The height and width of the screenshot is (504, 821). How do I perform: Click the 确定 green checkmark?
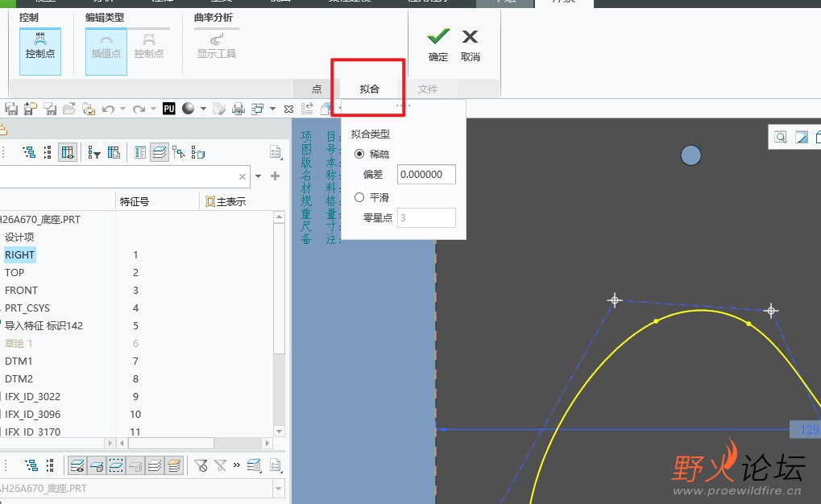pyautogui.click(x=438, y=37)
